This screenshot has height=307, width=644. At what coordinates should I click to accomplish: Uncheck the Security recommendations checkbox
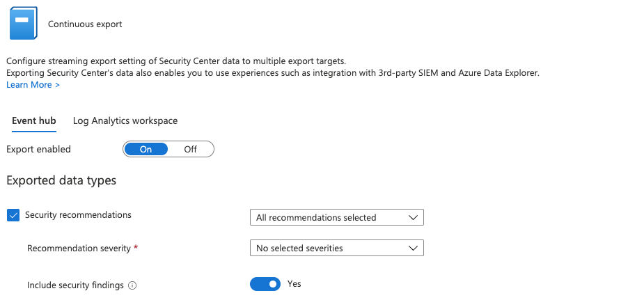13,215
